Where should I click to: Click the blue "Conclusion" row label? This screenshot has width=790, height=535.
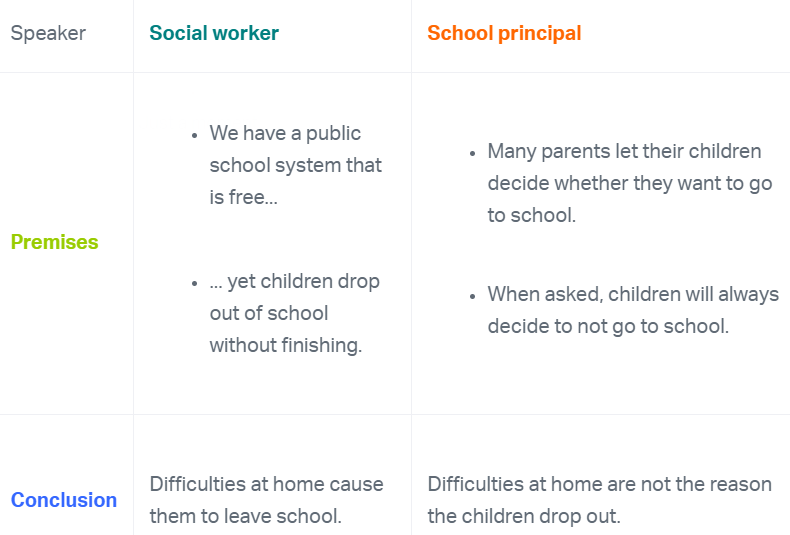tap(64, 500)
